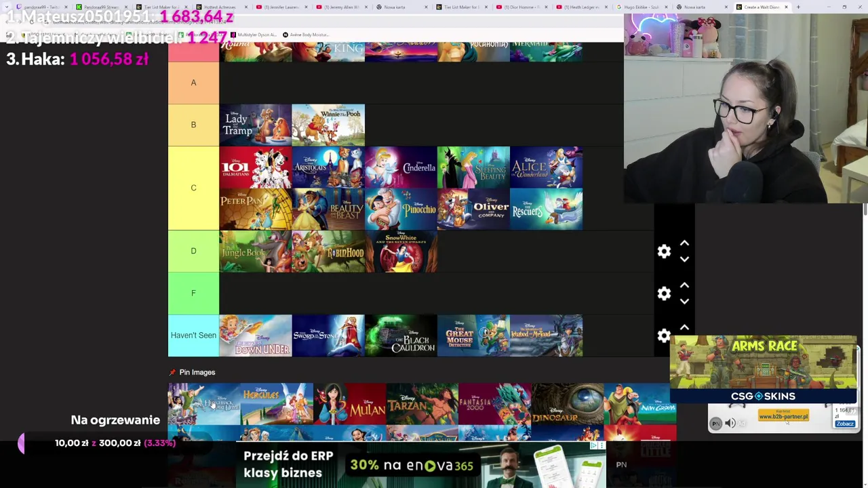Select the Winnie the Pooh thumbnail
Image resolution: width=868 pixels, height=488 pixels.
point(328,125)
